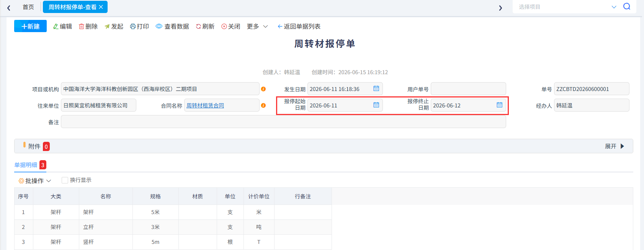Expand the 附件 section via 展开

(x=615, y=146)
